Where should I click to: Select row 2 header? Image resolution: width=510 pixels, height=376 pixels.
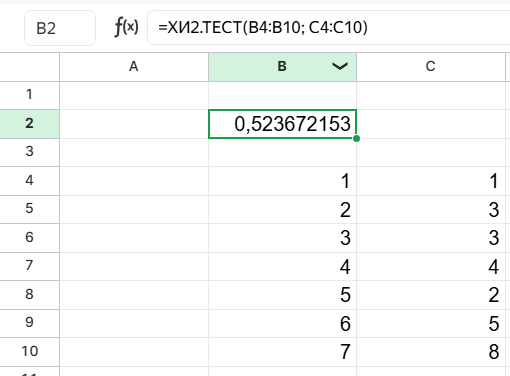29,124
